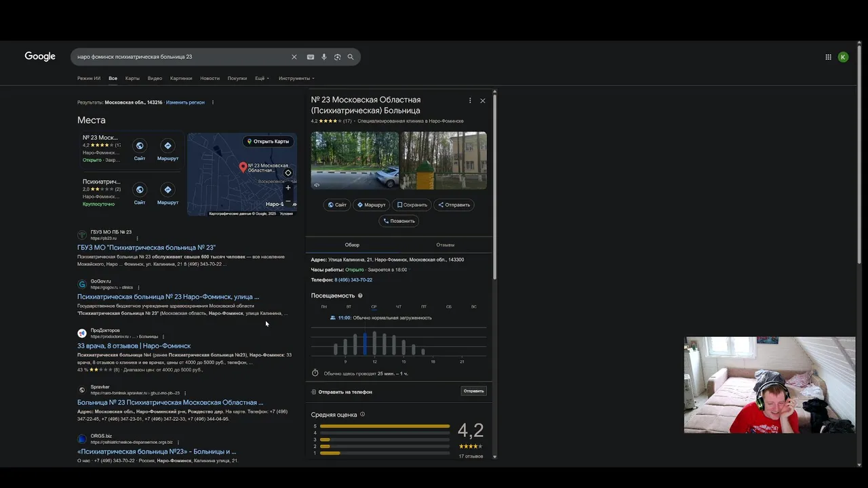Viewport: 868px width, 488px height.
Task: Click the Открыть Карты button
Action: pos(268,142)
